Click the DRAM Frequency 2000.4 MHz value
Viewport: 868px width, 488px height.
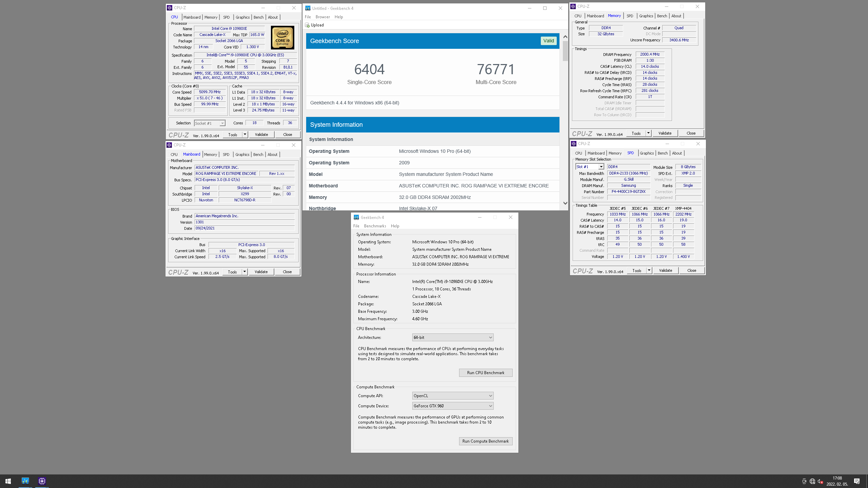pyautogui.click(x=650, y=55)
